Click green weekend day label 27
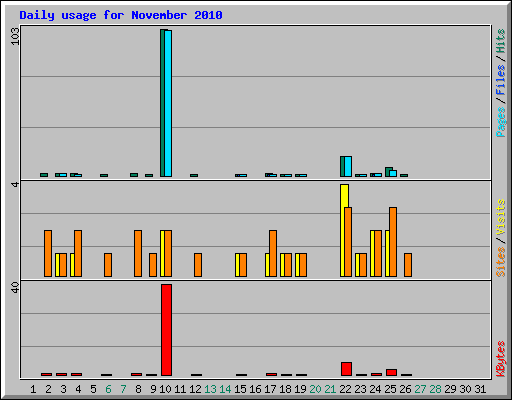Image resolution: width=512 pixels, height=400 pixels. tap(420, 389)
